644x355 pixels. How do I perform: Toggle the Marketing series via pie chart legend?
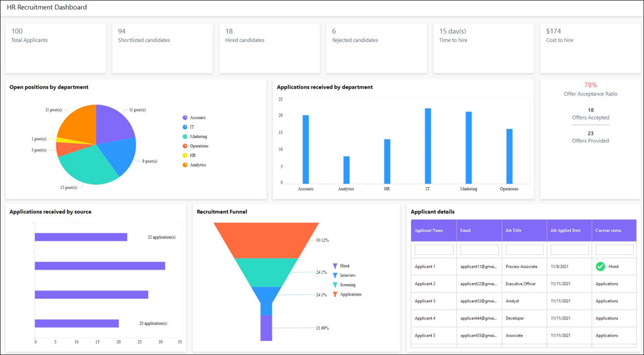tap(185, 136)
